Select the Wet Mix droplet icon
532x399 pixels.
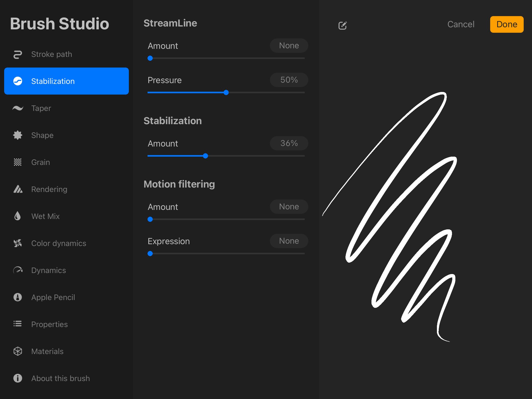(18, 216)
